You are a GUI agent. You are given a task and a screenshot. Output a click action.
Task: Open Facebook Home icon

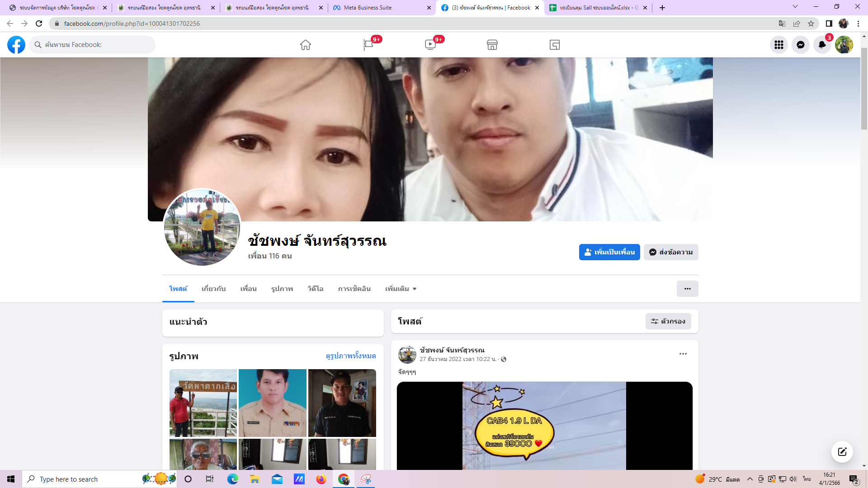[x=306, y=45]
